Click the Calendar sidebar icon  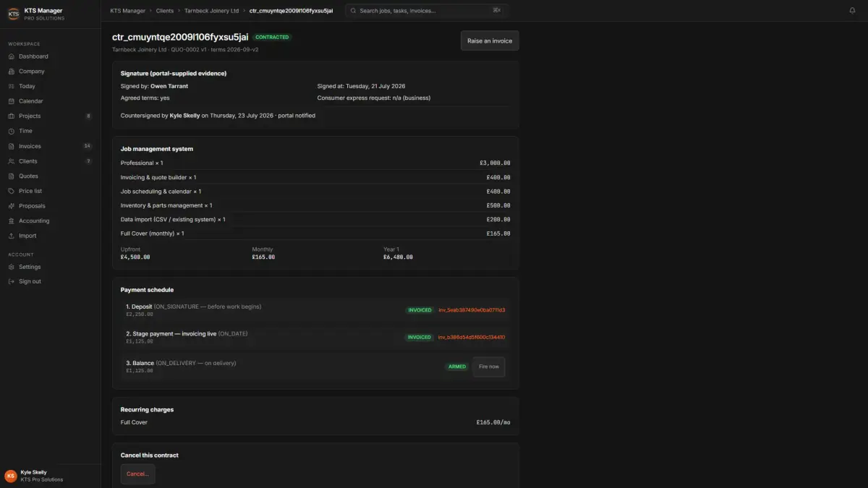coord(12,101)
